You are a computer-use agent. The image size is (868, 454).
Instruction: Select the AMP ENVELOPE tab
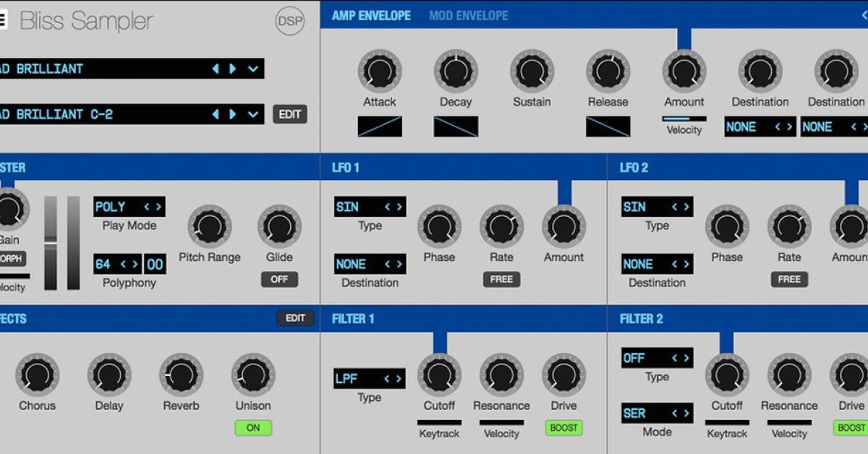click(370, 15)
